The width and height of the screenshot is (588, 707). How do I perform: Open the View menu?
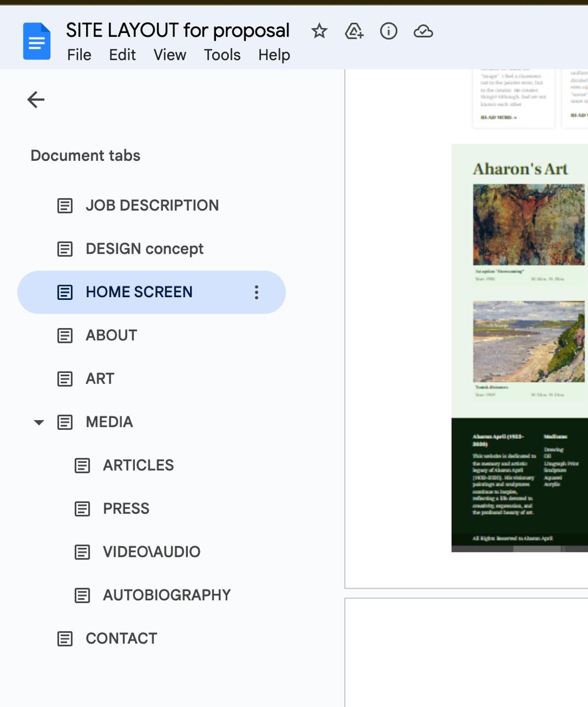(170, 55)
